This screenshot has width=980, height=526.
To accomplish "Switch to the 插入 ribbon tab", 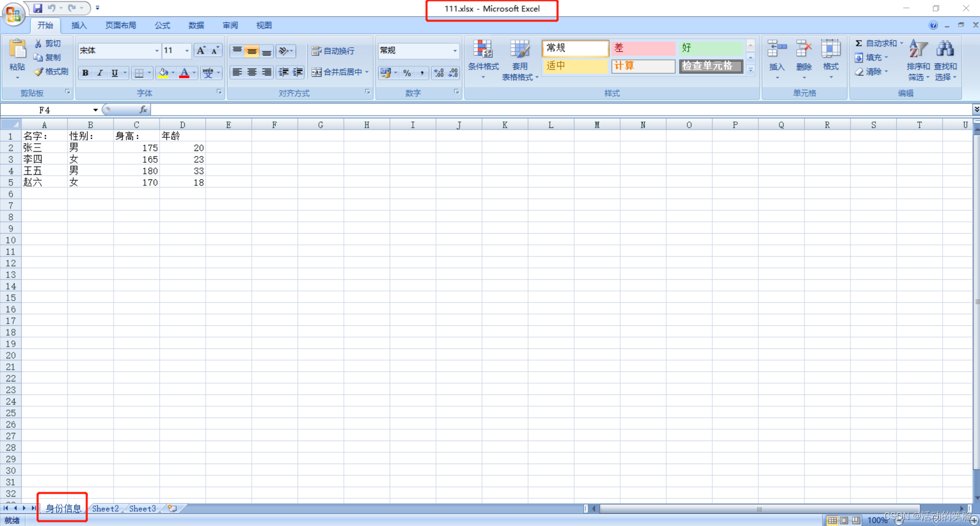I will [79, 26].
